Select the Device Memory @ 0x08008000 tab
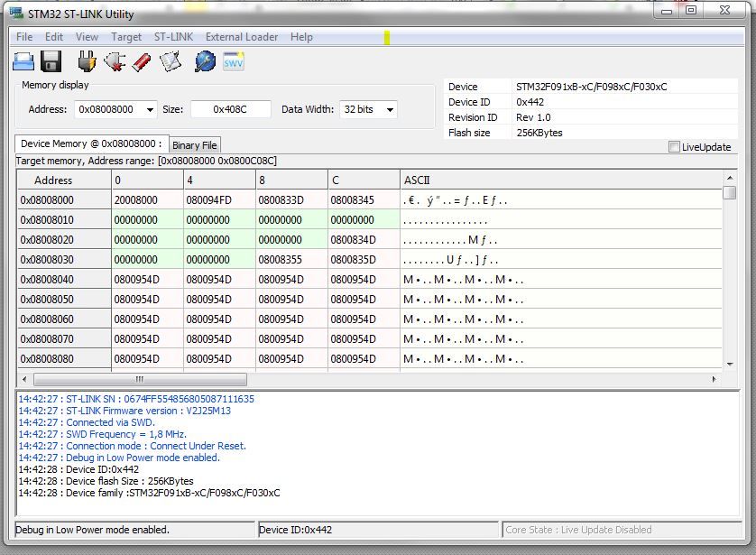Image resolution: width=756 pixels, height=555 pixels. coord(92,143)
